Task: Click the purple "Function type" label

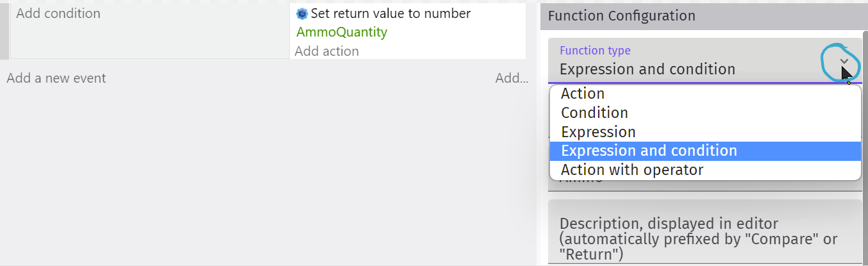Action: [595, 51]
